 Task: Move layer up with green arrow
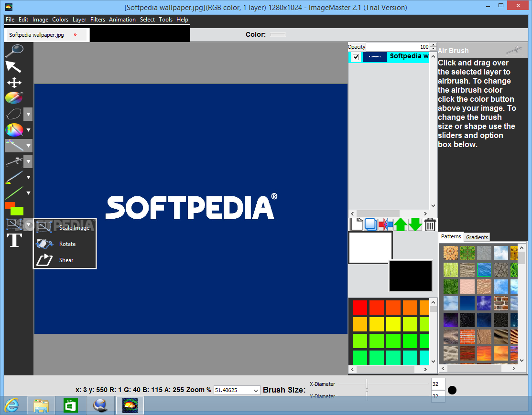[x=401, y=224]
